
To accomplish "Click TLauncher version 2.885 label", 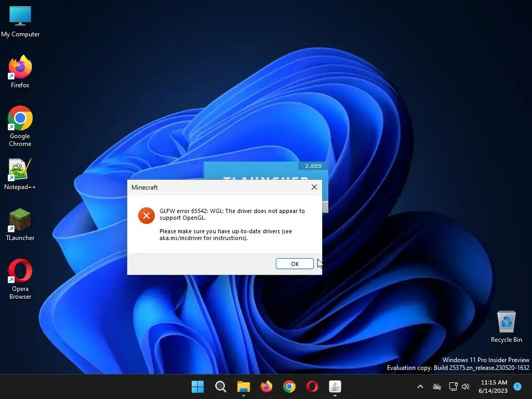I will [x=313, y=166].
